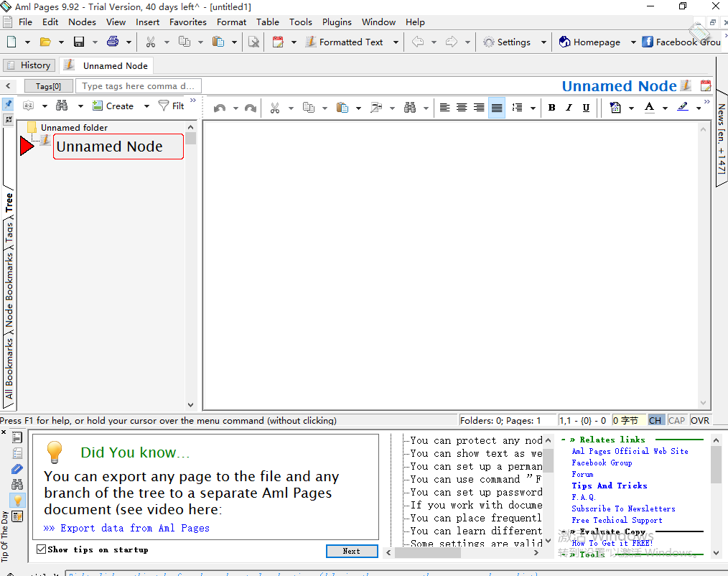Click the Undo arrow in editor toolbar

pos(220,108)
